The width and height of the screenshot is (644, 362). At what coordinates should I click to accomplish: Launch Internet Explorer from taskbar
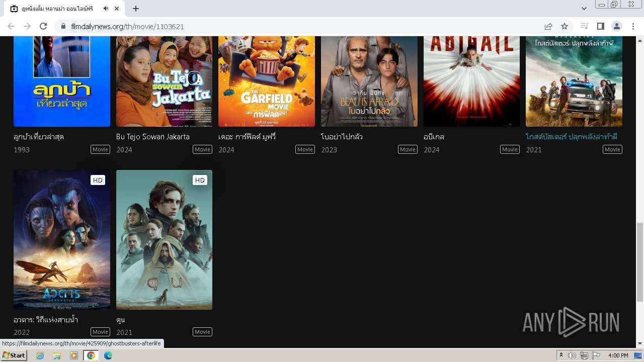point(40,355)
